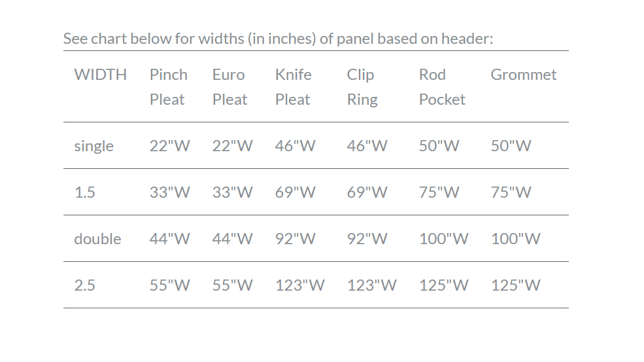
Task: Click the 'single' row label
Action: (93, 146)
